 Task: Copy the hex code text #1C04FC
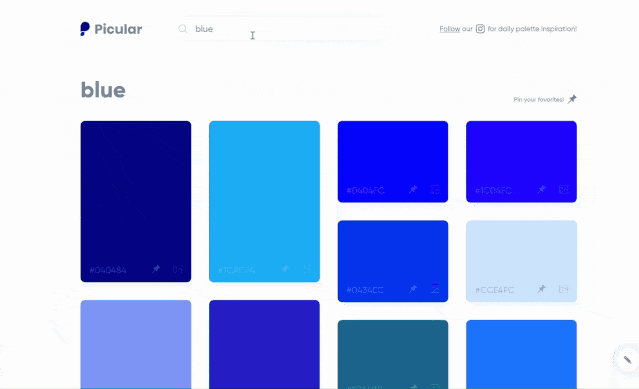tap(494, 190)
